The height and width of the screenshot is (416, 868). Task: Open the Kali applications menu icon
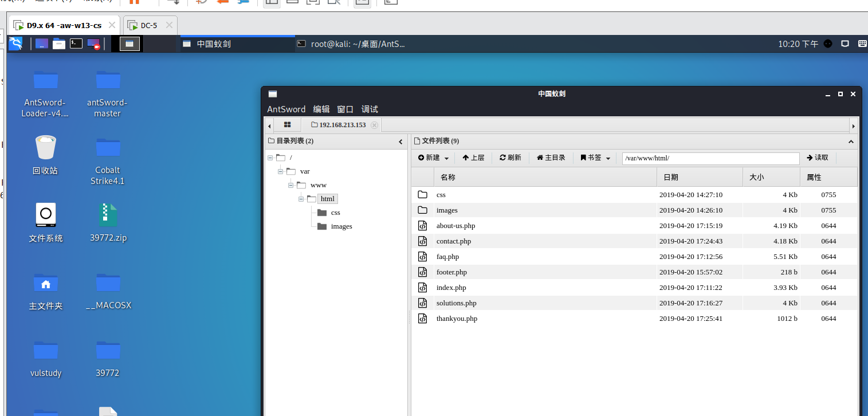point(15,44)
